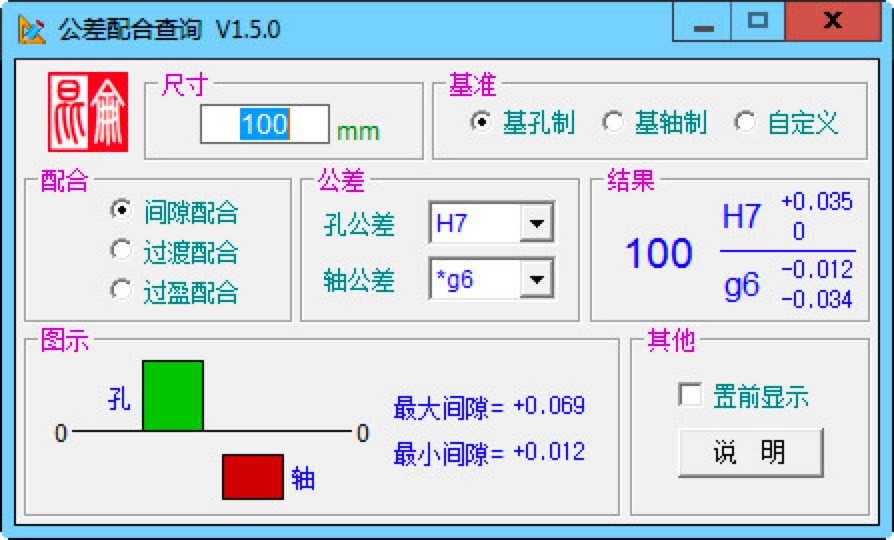Screen dimensions: 894x540
Task: Click the size input field showing 100
Action: tap(265, 124)
